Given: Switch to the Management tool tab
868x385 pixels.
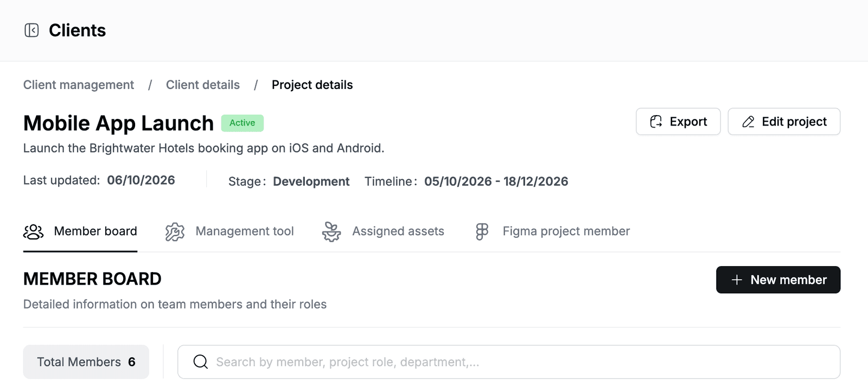Looking at the screenshot, I should pyautogui.click(x=229, y=232).
